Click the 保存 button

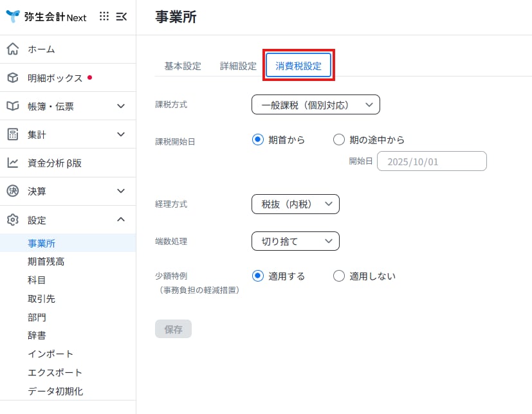(174, 329)
